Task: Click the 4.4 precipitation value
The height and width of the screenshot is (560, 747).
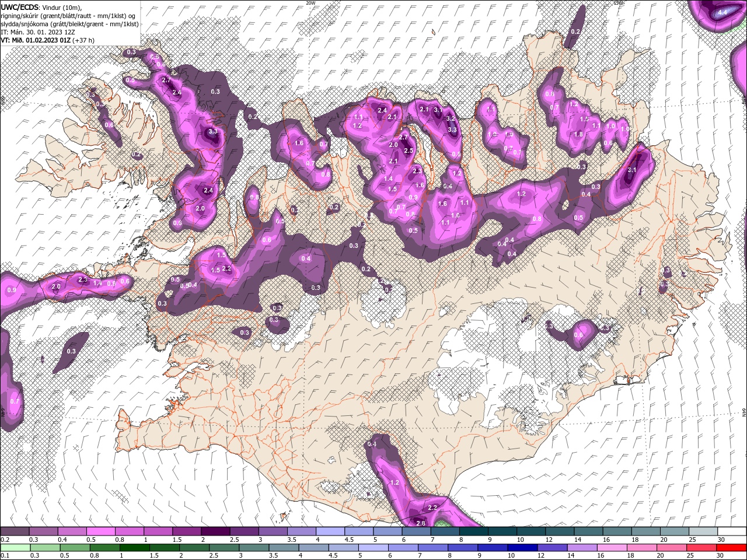Action: pos(722,12)
